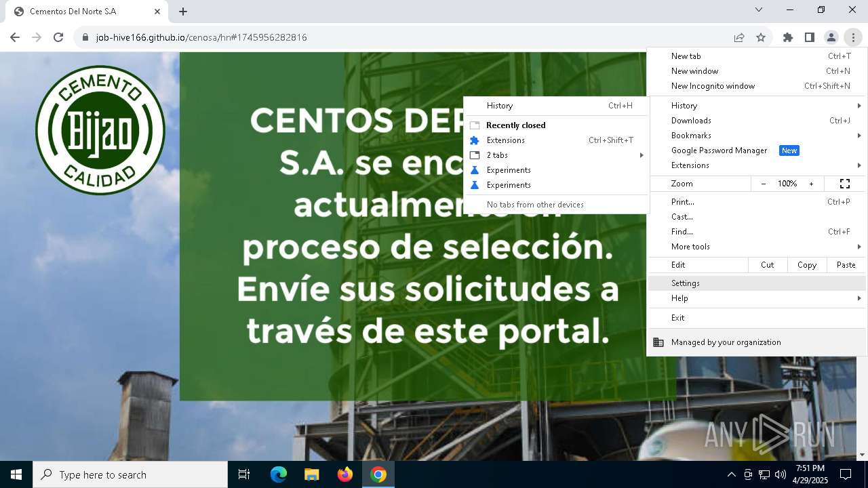Open the tab search chevron
Image resolution: width=868 pixels, height=488 pixels.
(x=759, y=9)
